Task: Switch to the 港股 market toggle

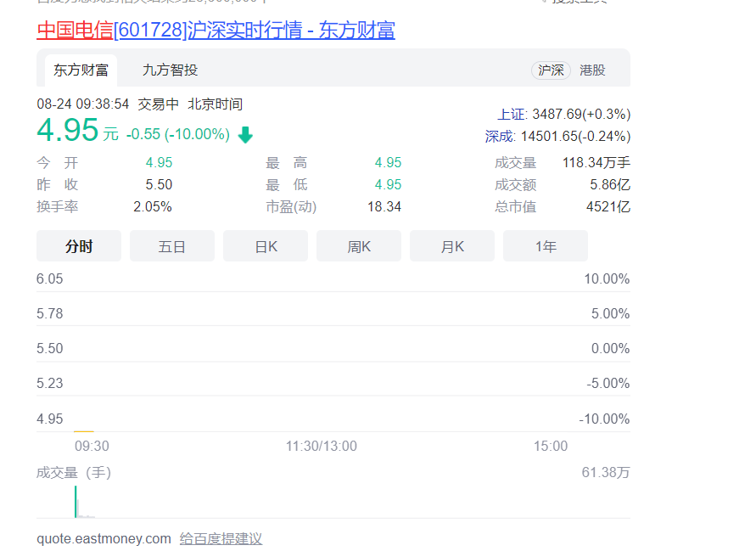Action: click(x=592, y=70)
